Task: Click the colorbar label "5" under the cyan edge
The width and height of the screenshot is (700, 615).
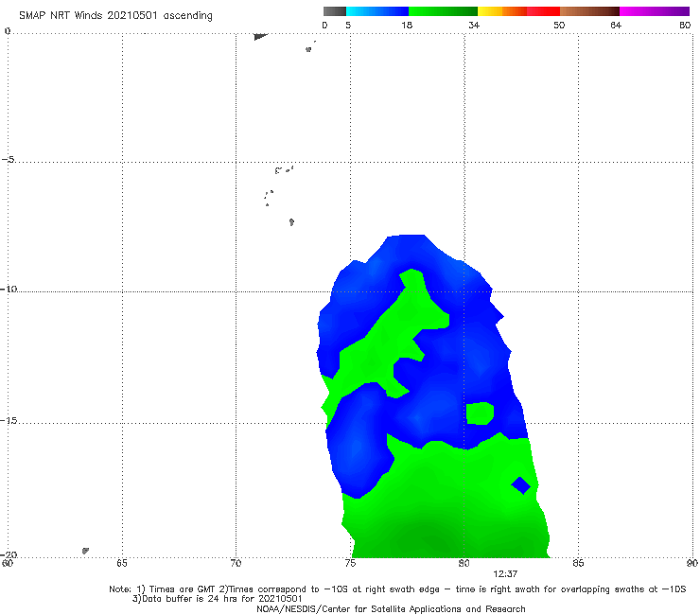Action: point(348,25)
